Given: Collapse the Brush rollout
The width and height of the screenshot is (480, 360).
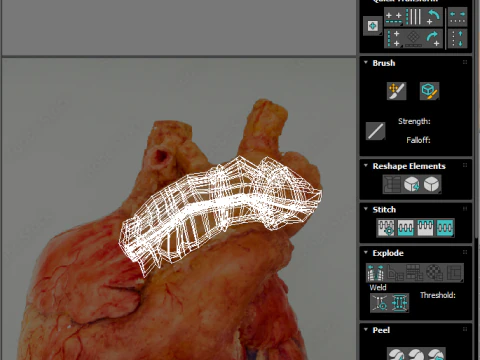Looking at the screenshot, I should coord(366,63).
